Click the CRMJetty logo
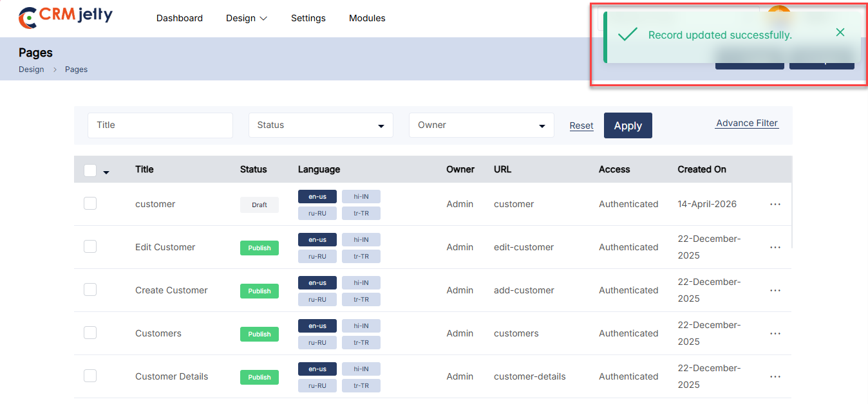This screenshot has height=404, width=868. click(x=66, y=18)
